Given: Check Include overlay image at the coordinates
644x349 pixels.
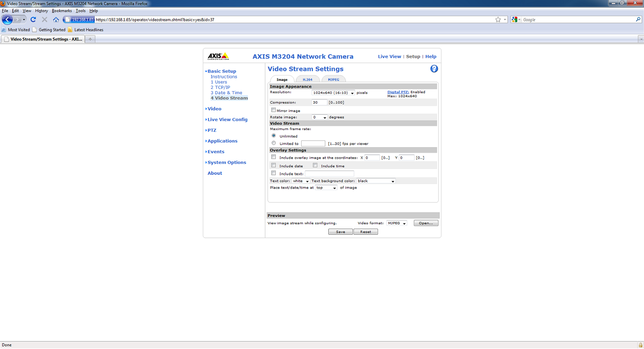Looking at the screenshot, I should (x=274, y=157).
